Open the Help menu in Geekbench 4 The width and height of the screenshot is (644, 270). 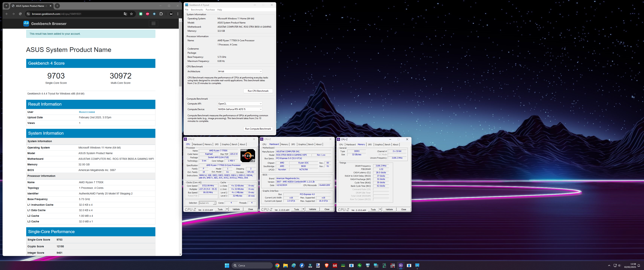(x=219, y=10)
